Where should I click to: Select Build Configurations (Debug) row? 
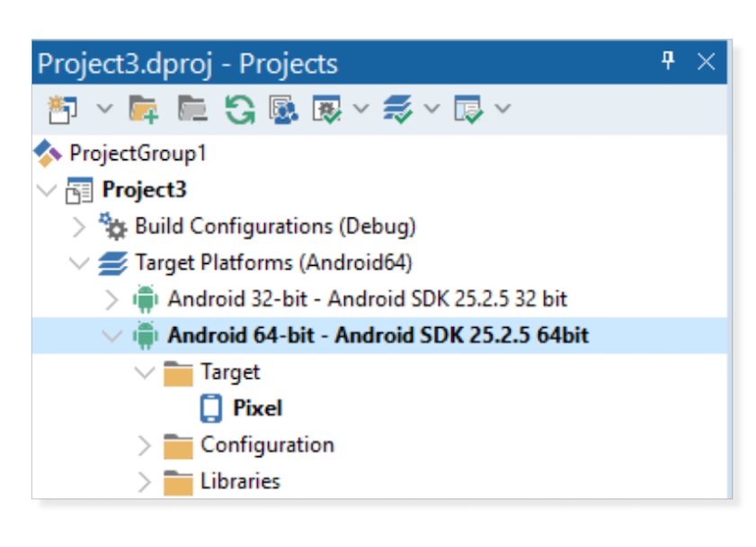point(275,226)
